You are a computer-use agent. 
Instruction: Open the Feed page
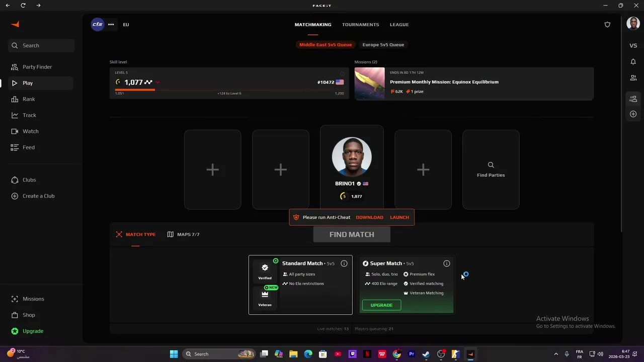pyautogui.click(x=41, y=147)
